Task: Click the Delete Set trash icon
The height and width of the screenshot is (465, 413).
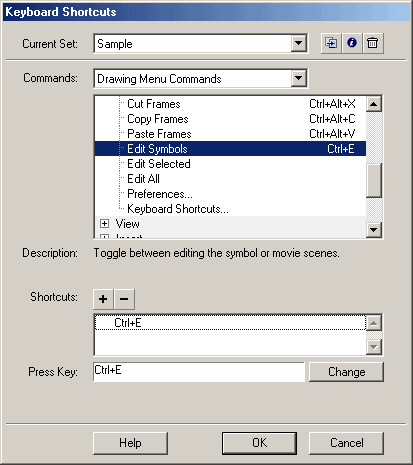Action: click(x=373, y=43)
